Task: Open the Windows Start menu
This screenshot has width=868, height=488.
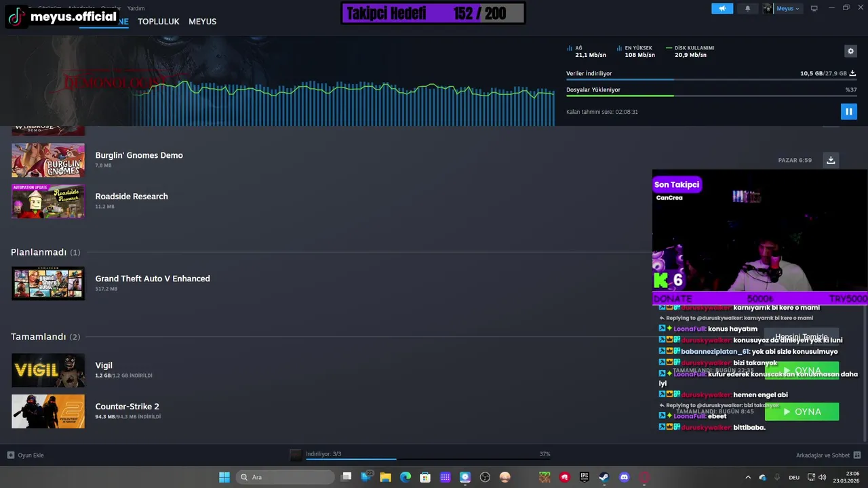Action: click(224, 477)
